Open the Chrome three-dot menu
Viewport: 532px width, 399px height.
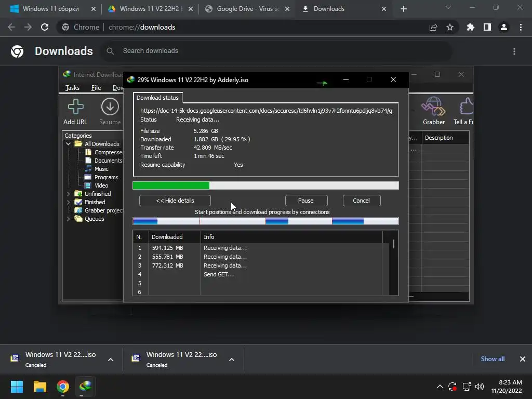[x=521, y=27]
